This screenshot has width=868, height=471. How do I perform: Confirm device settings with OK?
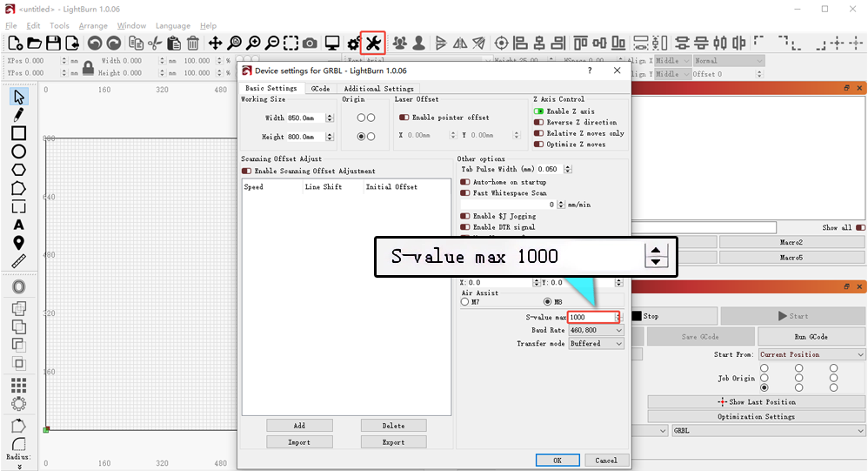558,461
